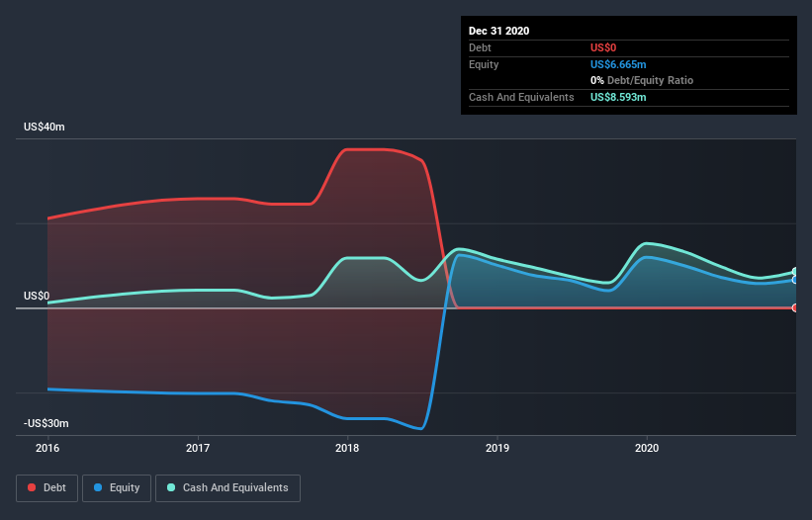Click the US$40m axis label
This screenshot has width=812, height=520.
pos(45,127)
